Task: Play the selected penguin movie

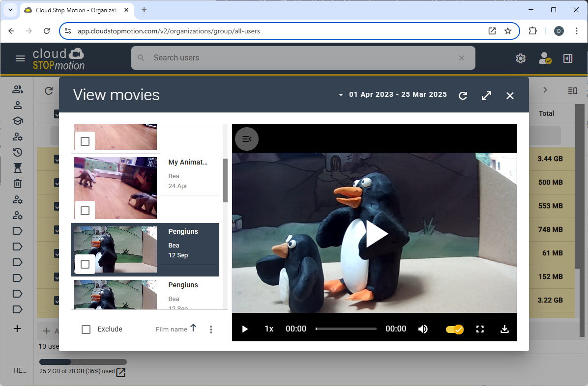Action: (377, 234)
